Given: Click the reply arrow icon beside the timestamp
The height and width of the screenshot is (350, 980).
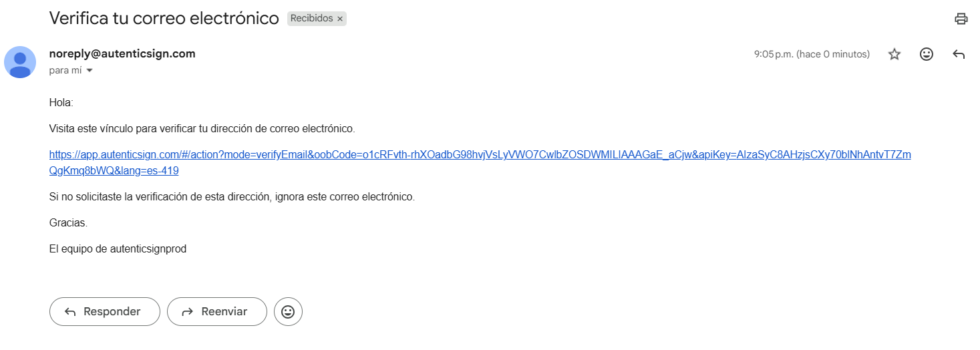Looking at the screenshot, I should pyautogui.click(x=959, y=55).
